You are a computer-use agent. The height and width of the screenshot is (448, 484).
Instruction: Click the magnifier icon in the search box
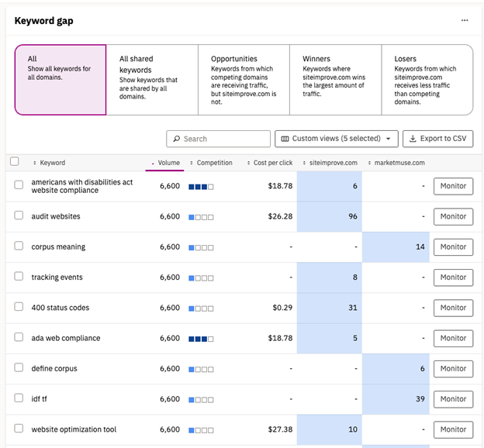(176, 139)
